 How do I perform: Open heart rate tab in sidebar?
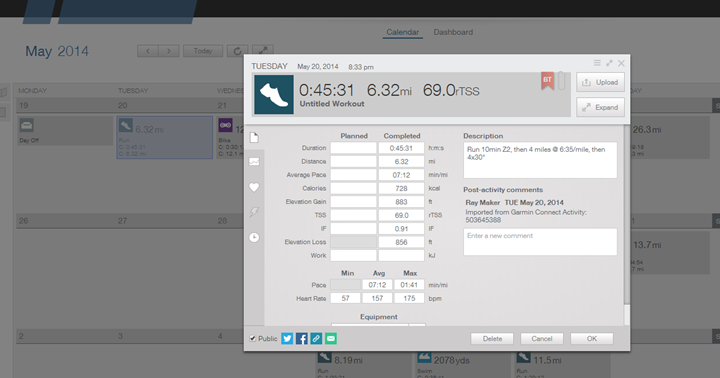(x=254, y=187)
